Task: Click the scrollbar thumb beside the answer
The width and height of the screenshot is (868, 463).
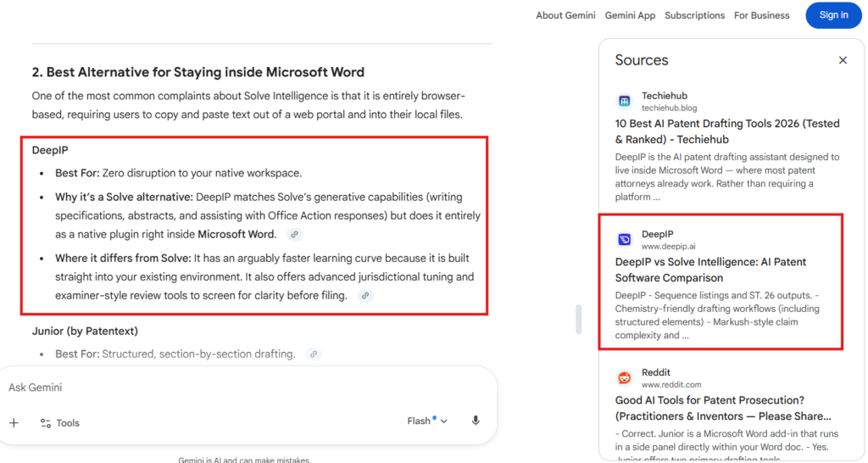Action: click(578, 319)
